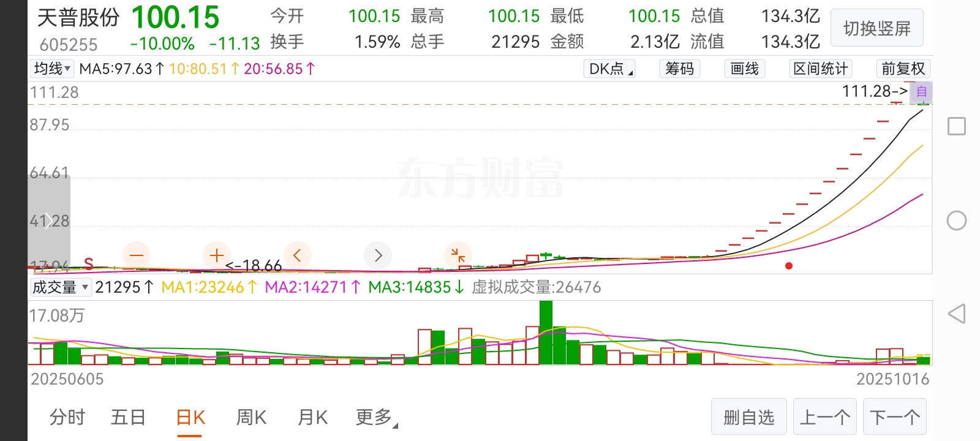Tap the start date 20250605
This screenshot has height=441, width=980.
pyautogui.click(x=67, y=379)
